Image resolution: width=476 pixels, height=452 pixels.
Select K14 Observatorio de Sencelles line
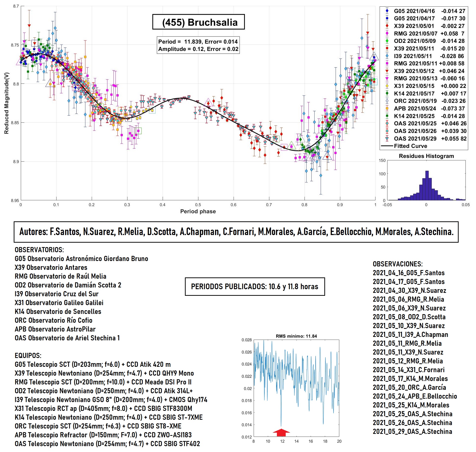pyautogui.click(x=58, y=311)
